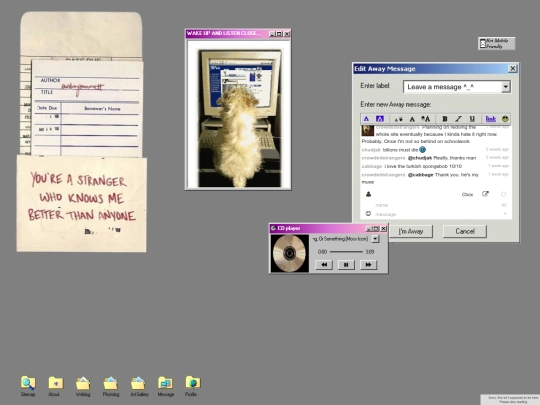Expand the Enter label dropdown arrow
The height and width of the screenshot is (405, 540).
[x=505, y=87]
